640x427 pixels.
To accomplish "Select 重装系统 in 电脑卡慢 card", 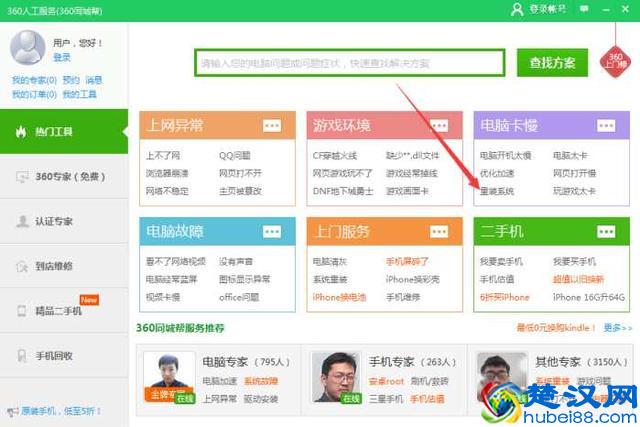I will tap(497, 191).
